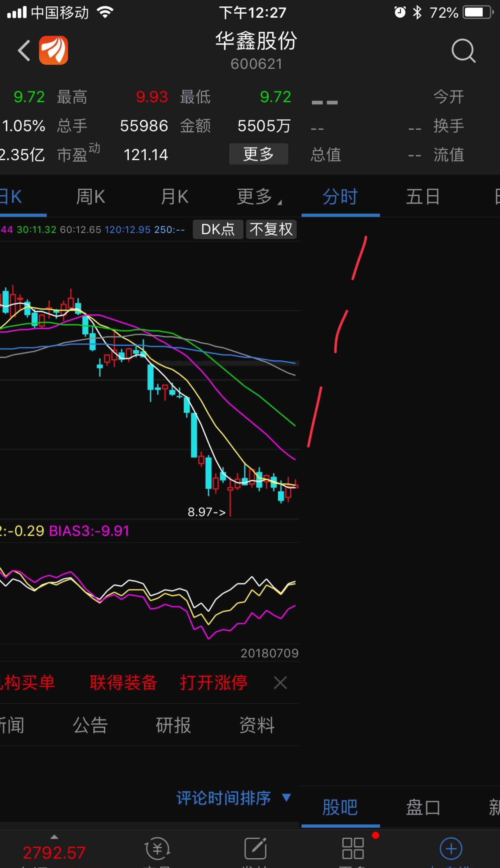Image resolution: width=500 pixels, height=868 pixels.
Task: Tap the 250:-- moving average label
Action: (x=170, y=230)
